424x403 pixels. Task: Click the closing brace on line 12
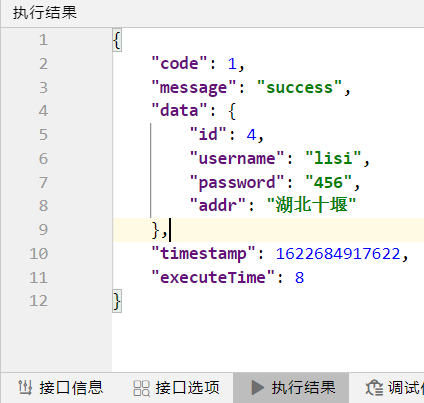[117, 301]
